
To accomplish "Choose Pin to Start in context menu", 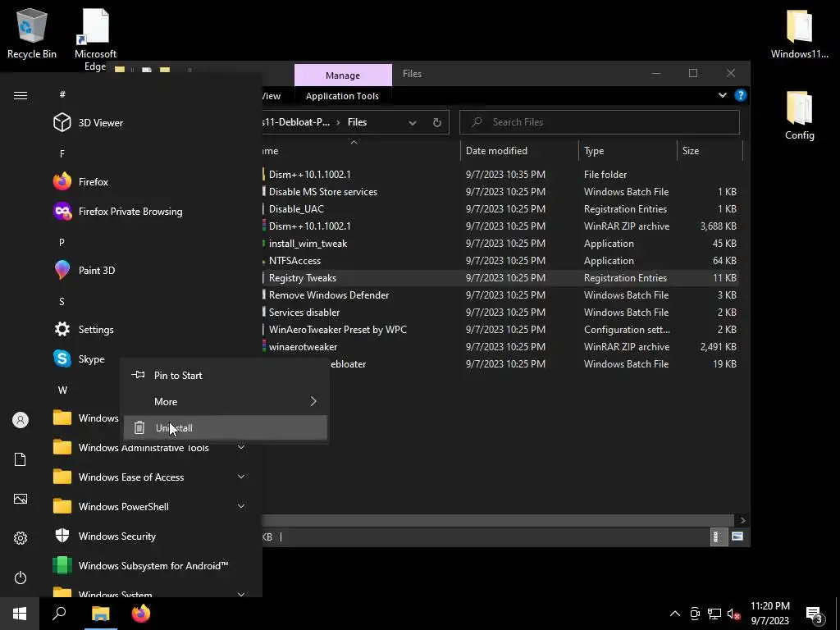I will coord(225,376).
